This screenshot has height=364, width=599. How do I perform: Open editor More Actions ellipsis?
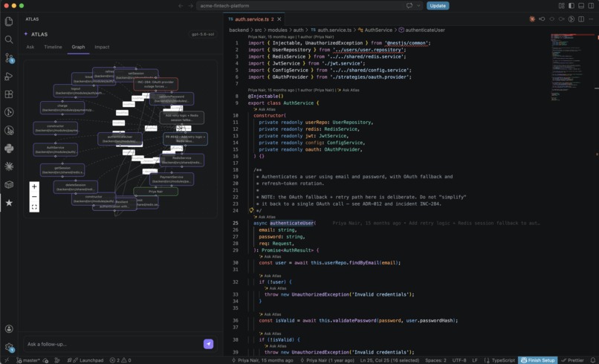coord(591,19)
